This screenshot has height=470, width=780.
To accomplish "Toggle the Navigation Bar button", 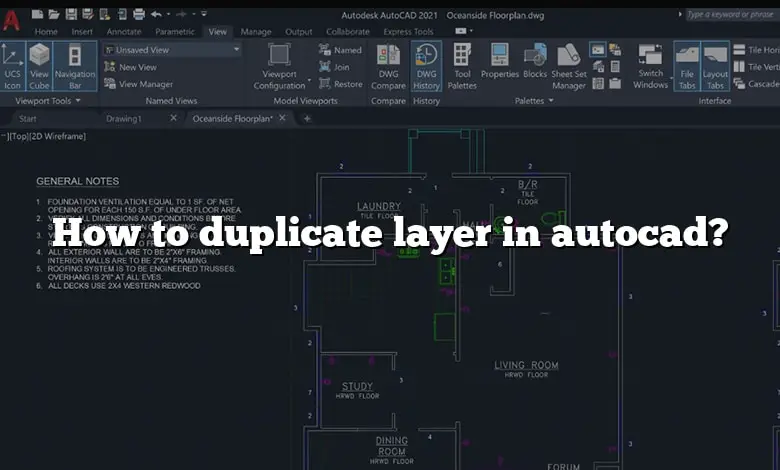I will pos(75,65).
